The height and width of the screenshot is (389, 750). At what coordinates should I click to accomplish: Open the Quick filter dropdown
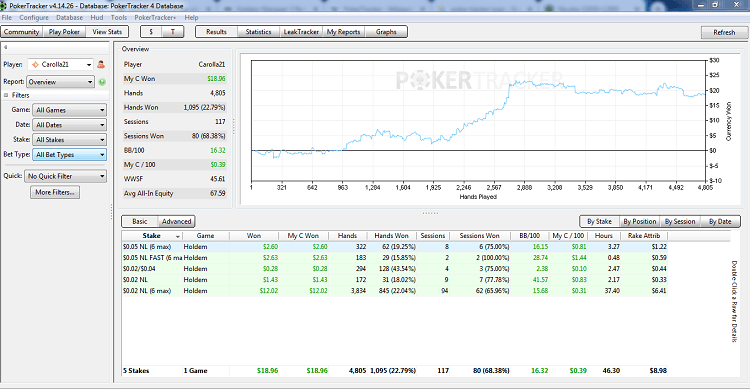(66, 176)
